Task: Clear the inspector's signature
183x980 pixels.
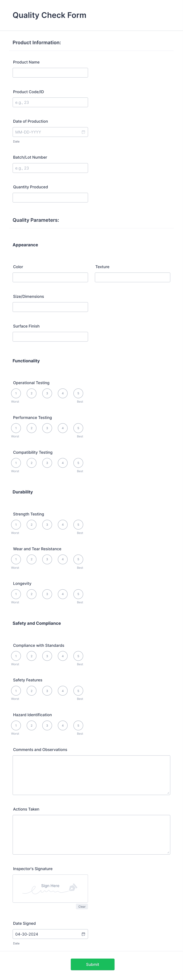Action: pyautogui.click(x=82, y=907)
